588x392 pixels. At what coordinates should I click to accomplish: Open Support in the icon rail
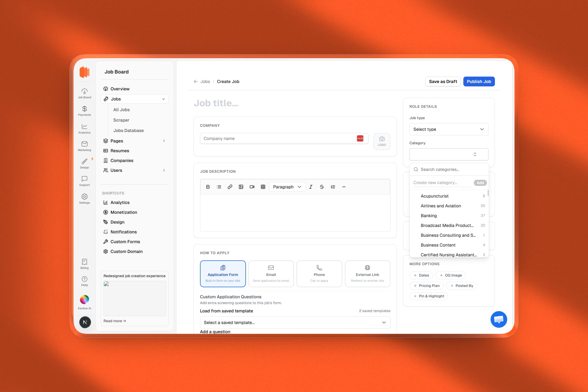(x=85, y=181)
